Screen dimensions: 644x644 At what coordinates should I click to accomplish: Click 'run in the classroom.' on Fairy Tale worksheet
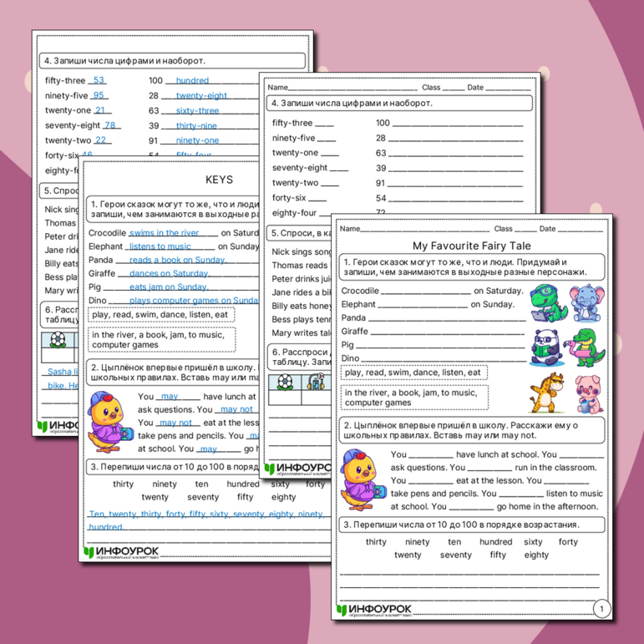point(555,468)
